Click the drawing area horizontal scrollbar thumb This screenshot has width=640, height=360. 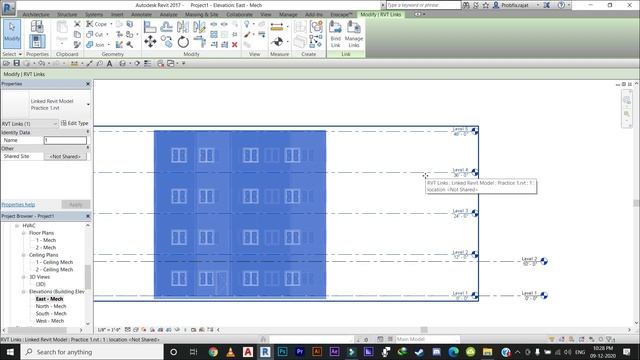click(424, 330)
